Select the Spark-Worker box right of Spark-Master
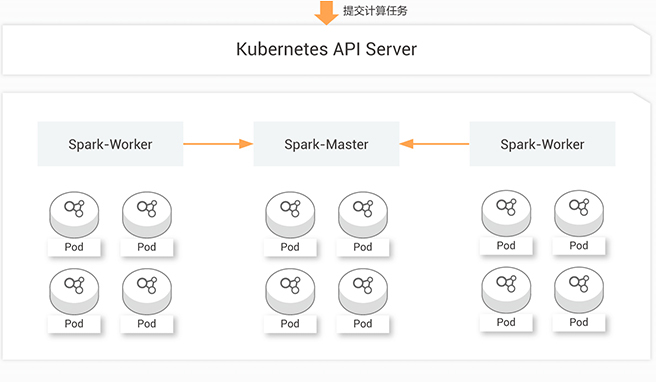656x382 pixels. [x=542, y=144]
